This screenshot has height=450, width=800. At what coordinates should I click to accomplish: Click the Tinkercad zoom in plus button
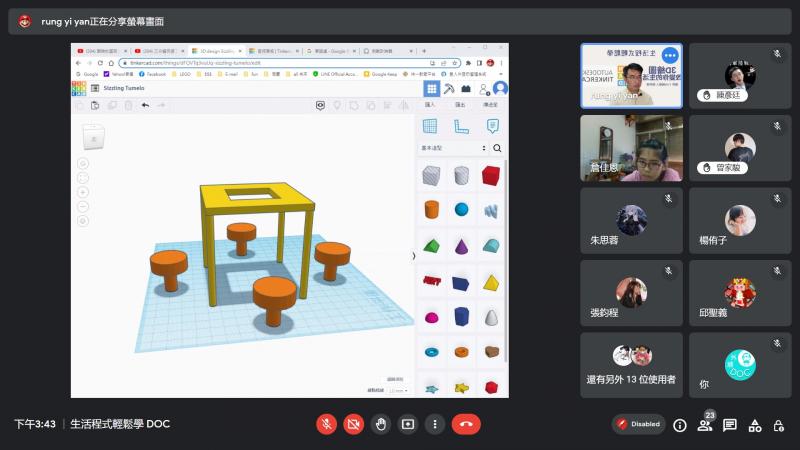[x=83, y=192]
